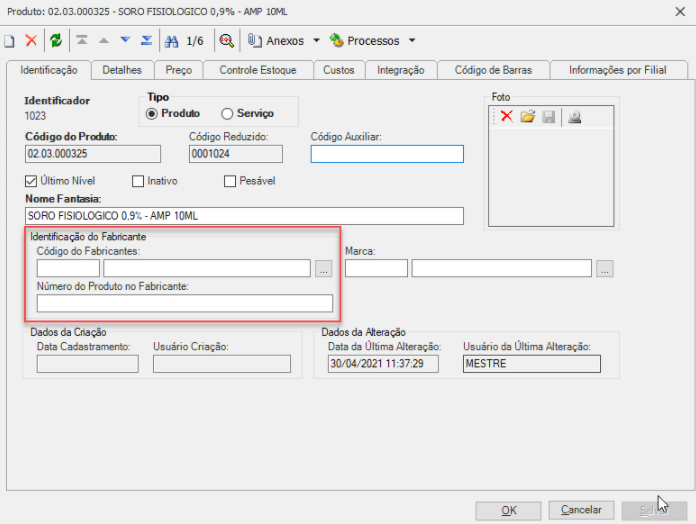Click the Data da Última Alteração field
The image size is (696, 524).
383,364
